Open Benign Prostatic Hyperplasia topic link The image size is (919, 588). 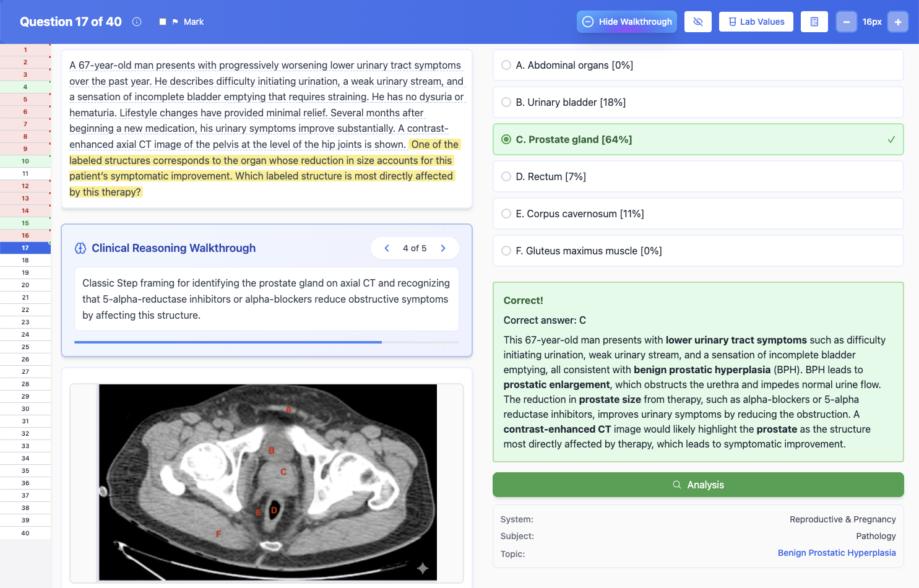837,553
